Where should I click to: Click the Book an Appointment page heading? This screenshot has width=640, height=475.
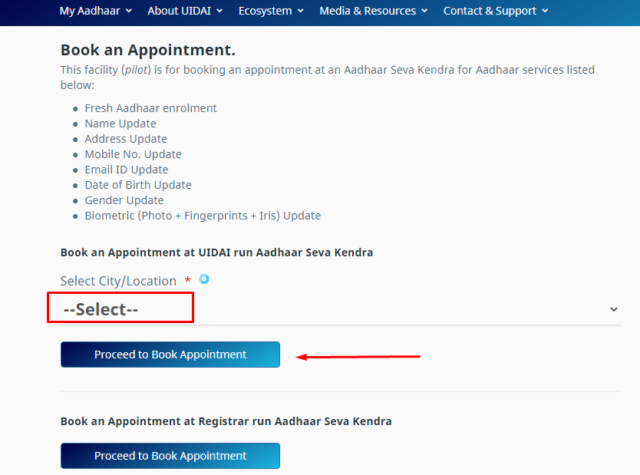[148, 50]
